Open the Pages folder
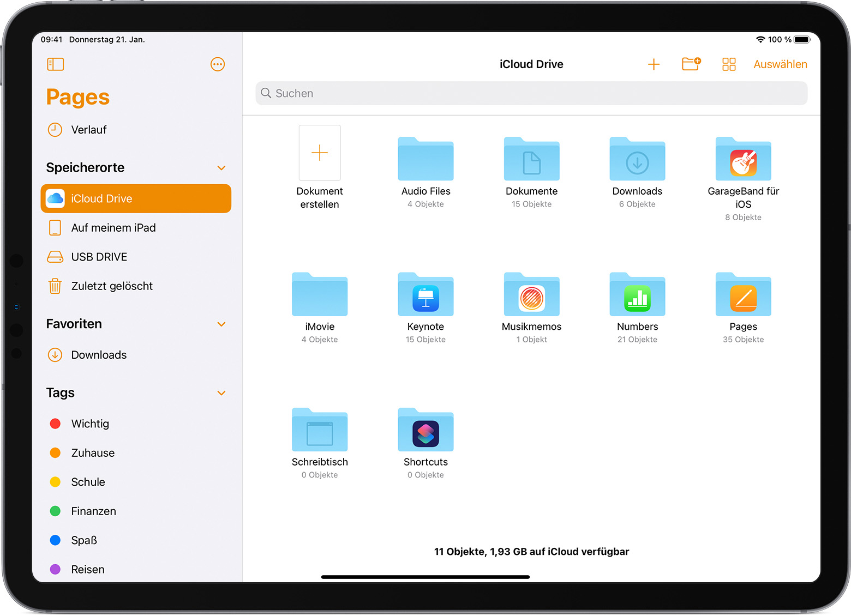 744,309
